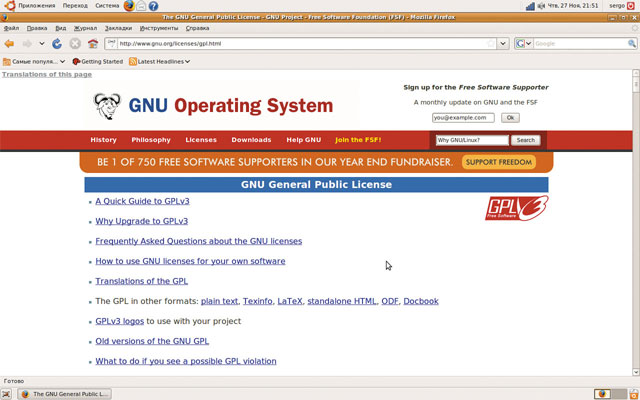Open the Вид menu

pyautogui.click(x=61, y=28)
